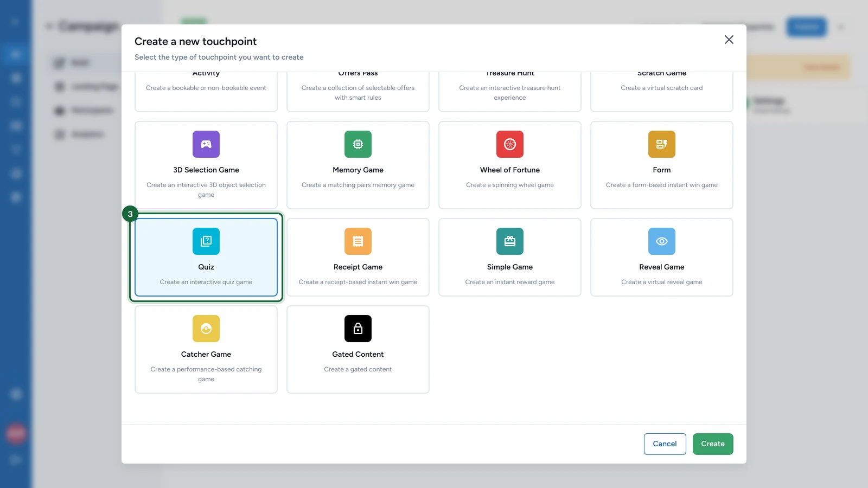This screenshot has height=488, width=868.
Task: Click 'Create a matching pairs memory game' text
Action: pos(358,185)
